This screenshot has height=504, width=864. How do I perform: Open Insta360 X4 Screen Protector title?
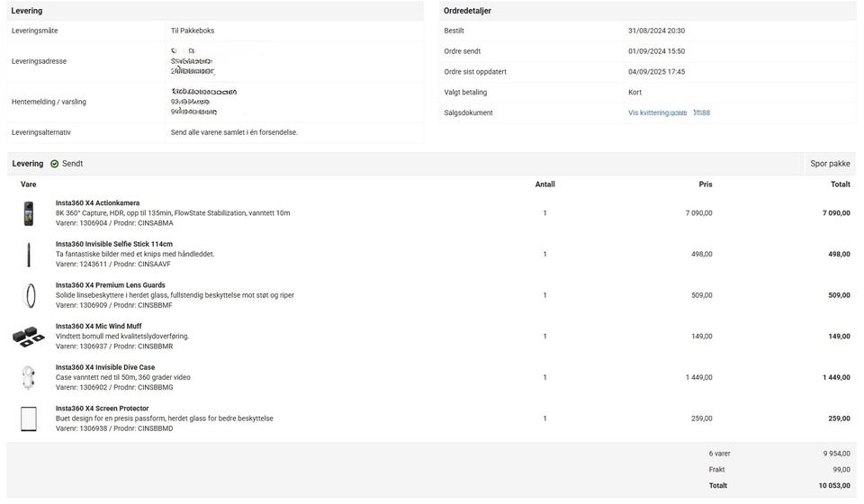(x=102, y=409)
